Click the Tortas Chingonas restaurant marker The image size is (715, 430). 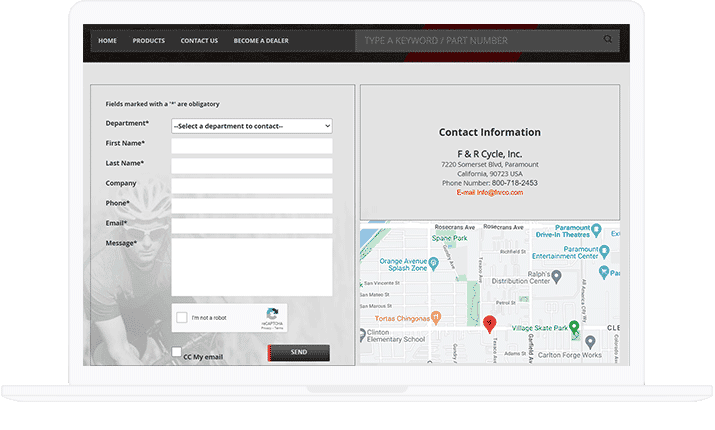click(438, 318)
